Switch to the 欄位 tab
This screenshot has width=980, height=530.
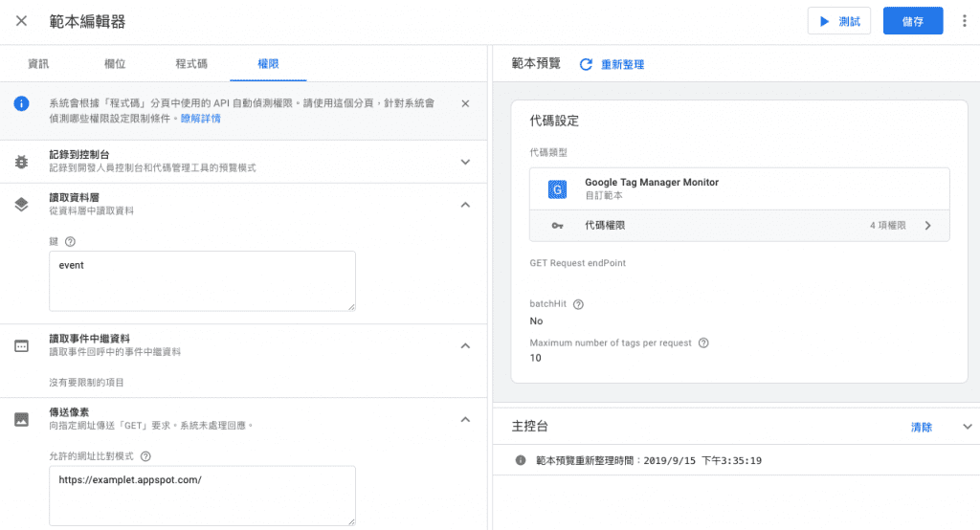[115, 64]
